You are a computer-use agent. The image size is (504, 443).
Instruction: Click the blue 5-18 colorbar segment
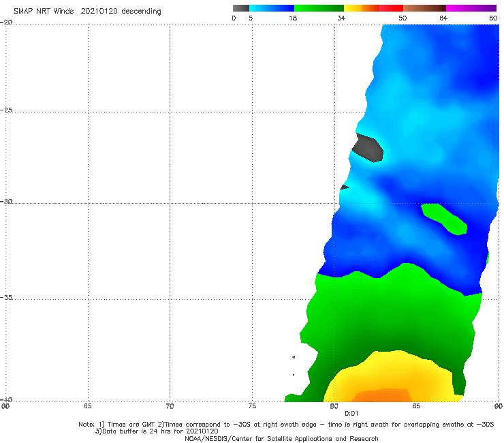tap(272, 8)
